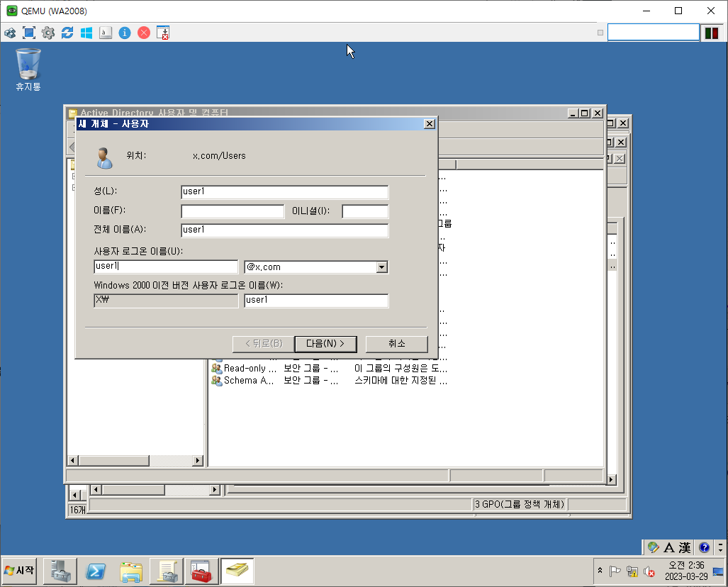Close the New Object - User dialog
The image size is (728, 587).
(x=430, y=123)
